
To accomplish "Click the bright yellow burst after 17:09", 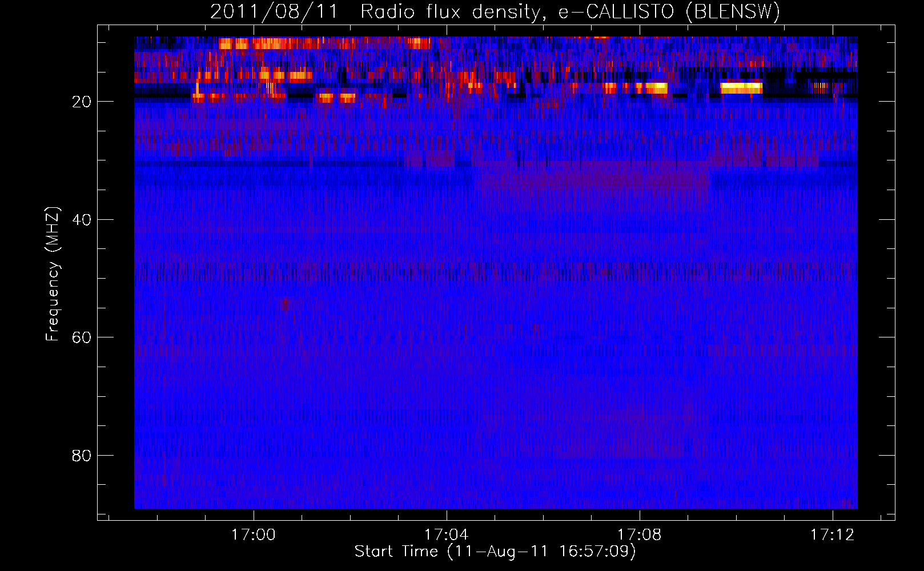I will click(741, 88).
